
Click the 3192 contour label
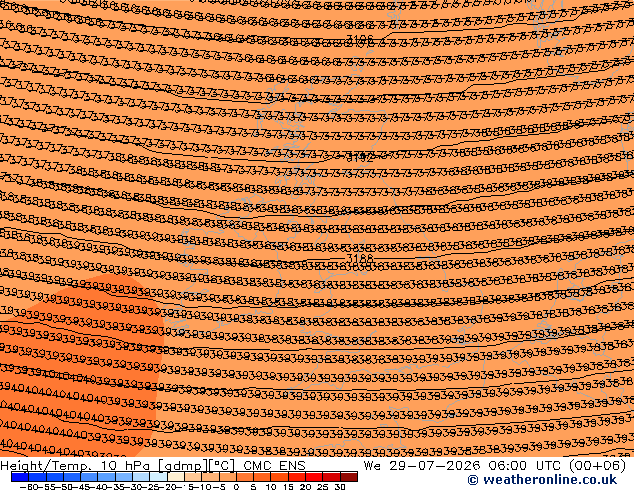[x=360, y=158]
